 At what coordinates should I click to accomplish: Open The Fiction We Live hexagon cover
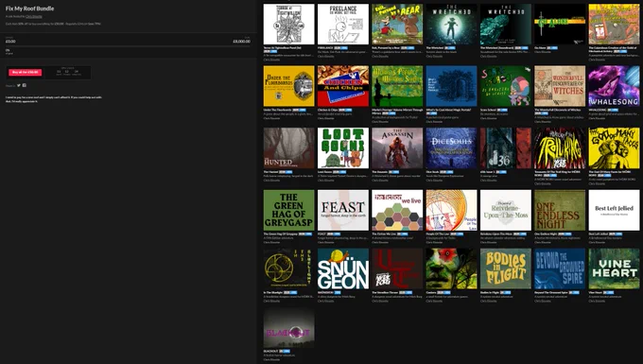pyautogui.click(x=397, y=210)
